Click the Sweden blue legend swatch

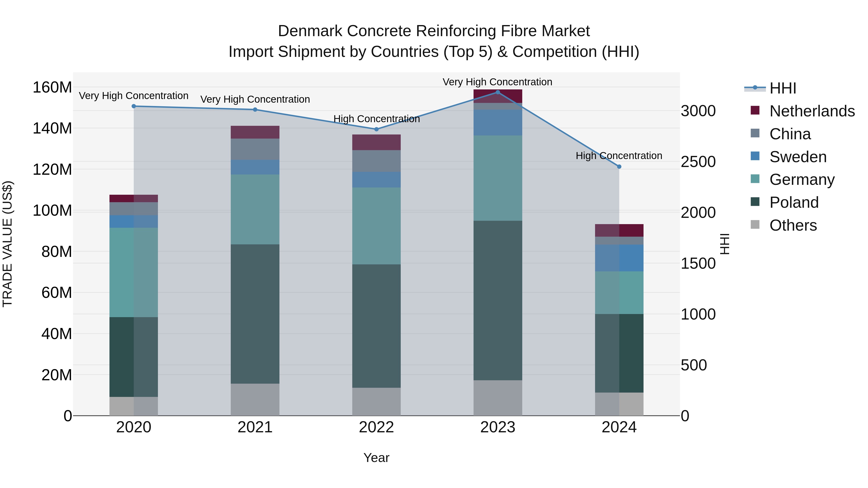click(755, 156)
